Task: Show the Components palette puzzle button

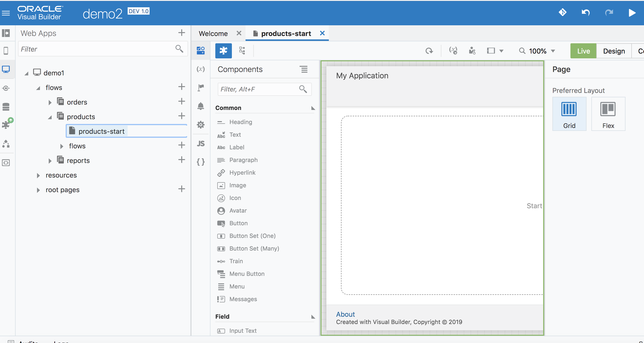Action: pos(223,51)
